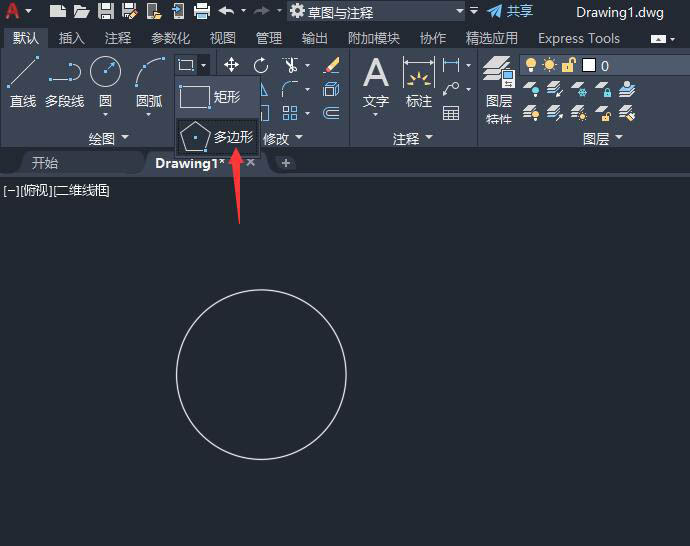This screenshot has width=690, height=546.
Task: Switch to the 插入 ribbon tab
Action: (72, 38)
